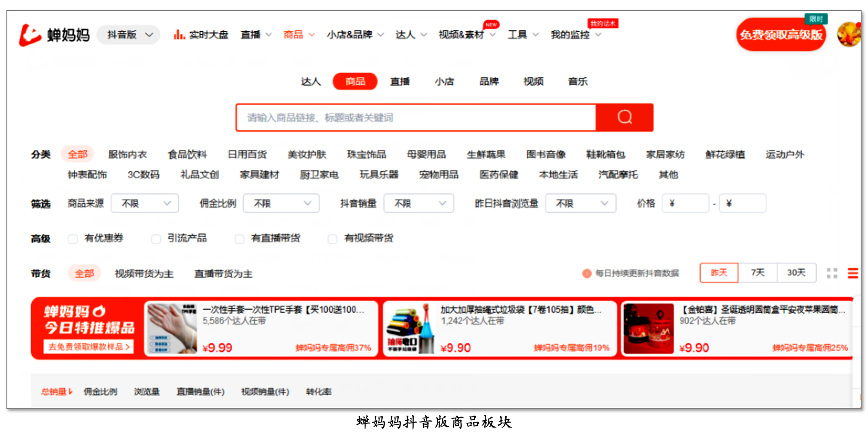This screenshot has height=439, width=868.
Task: Open the 抖音销量 dropdown
Action: point(418,203)
